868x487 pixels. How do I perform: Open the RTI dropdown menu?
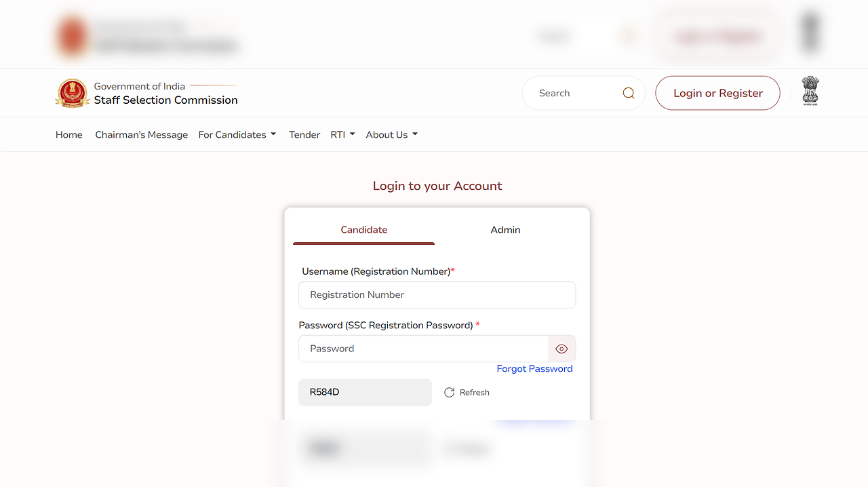click(x=342, y=135)
